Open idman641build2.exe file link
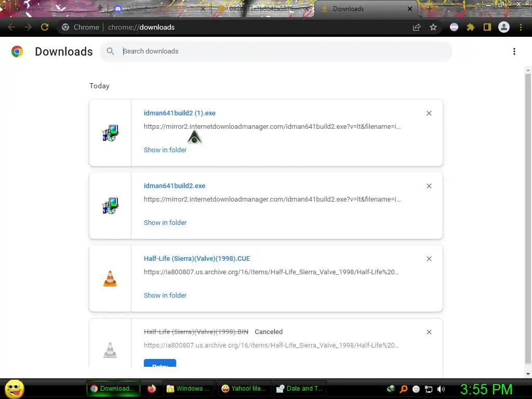 tap(175, 186)
